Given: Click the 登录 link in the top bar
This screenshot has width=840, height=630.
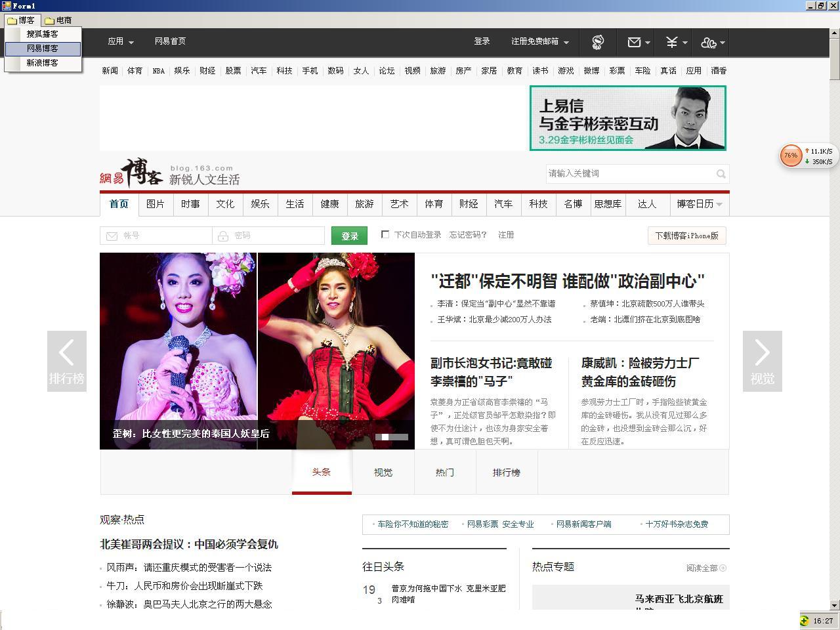Looking at the screenshot, I should click(x=482, y=41).
